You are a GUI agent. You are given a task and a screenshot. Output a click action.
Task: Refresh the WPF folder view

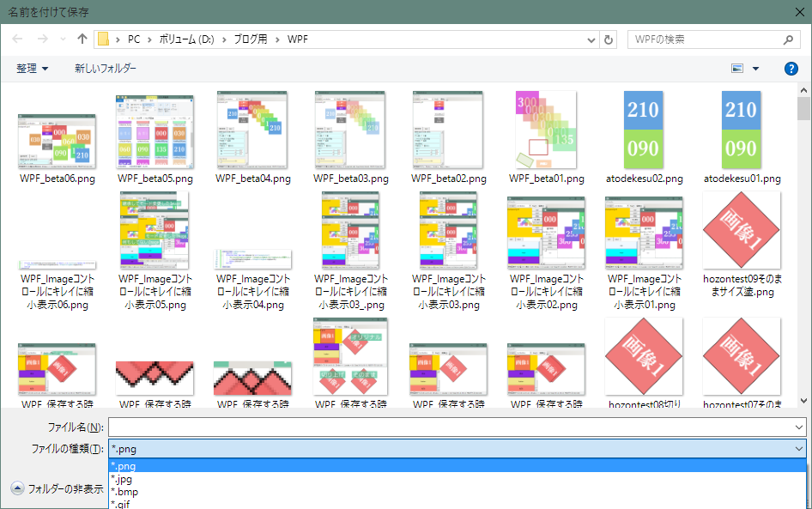click(x=609, y=39)
